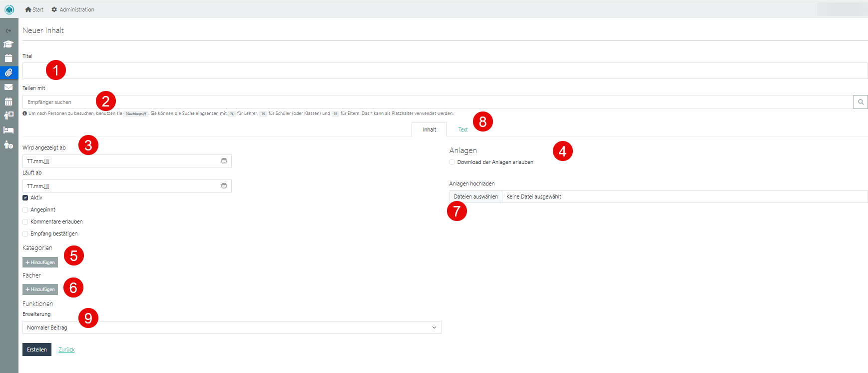Check Empfang bestätigen
Screen dimensions: 868x373
pyautogui.click(x=25, y=233)
